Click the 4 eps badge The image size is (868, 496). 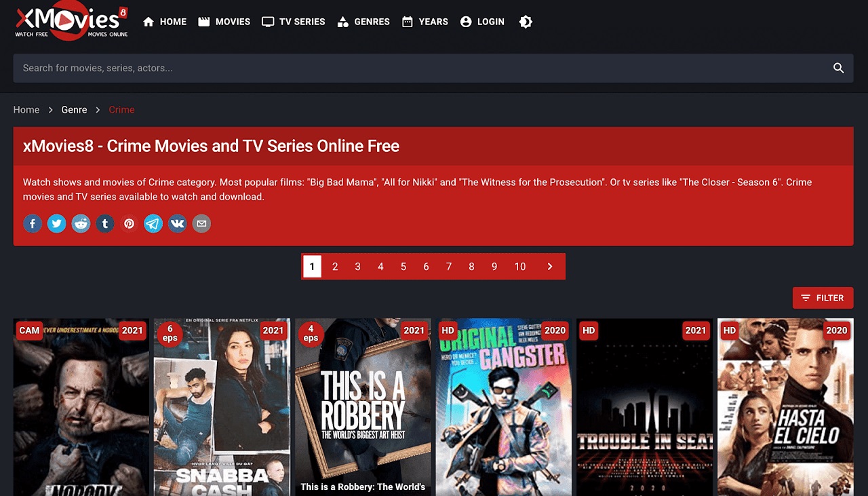(311, 333)
